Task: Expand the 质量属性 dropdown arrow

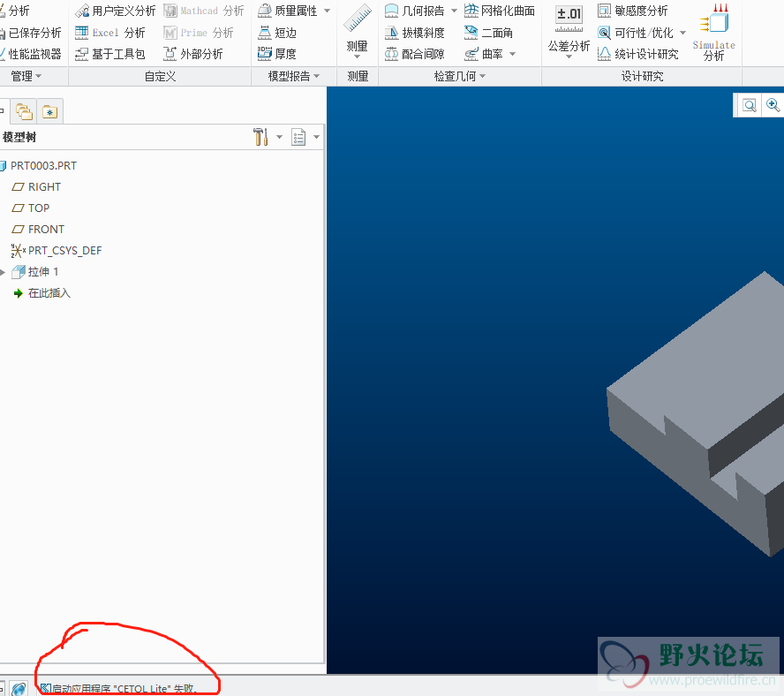Action: pos(327,11)
